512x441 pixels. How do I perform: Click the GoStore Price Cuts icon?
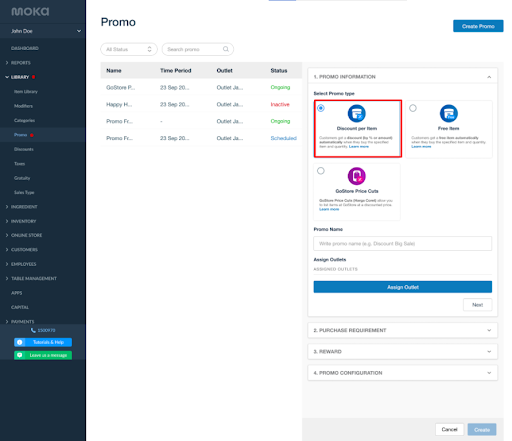click(357, 176)
